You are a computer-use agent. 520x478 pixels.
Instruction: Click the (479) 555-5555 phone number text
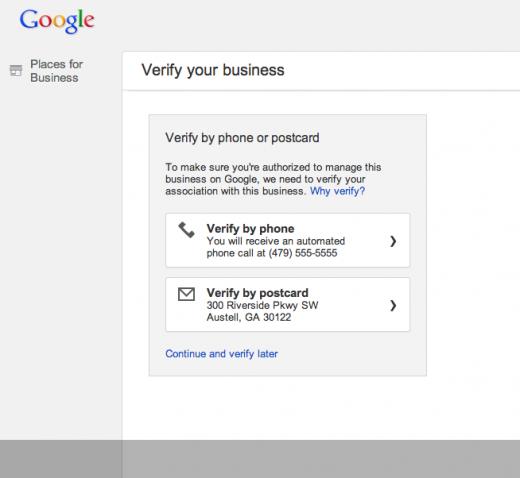pos(303,253)
